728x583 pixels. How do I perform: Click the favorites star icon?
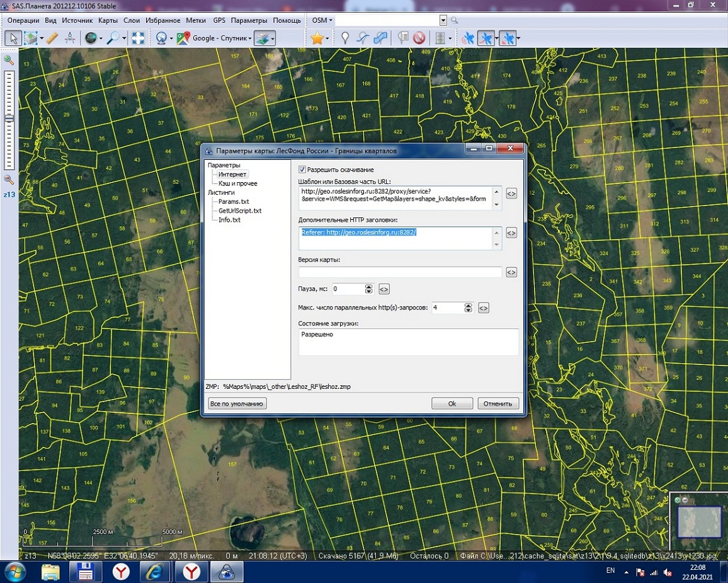pos(317,38)
